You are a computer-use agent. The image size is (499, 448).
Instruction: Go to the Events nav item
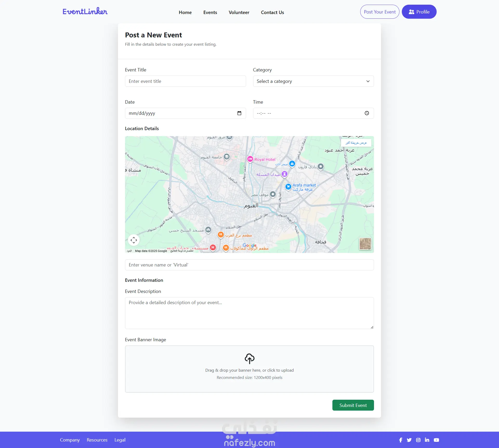[210, 12]
